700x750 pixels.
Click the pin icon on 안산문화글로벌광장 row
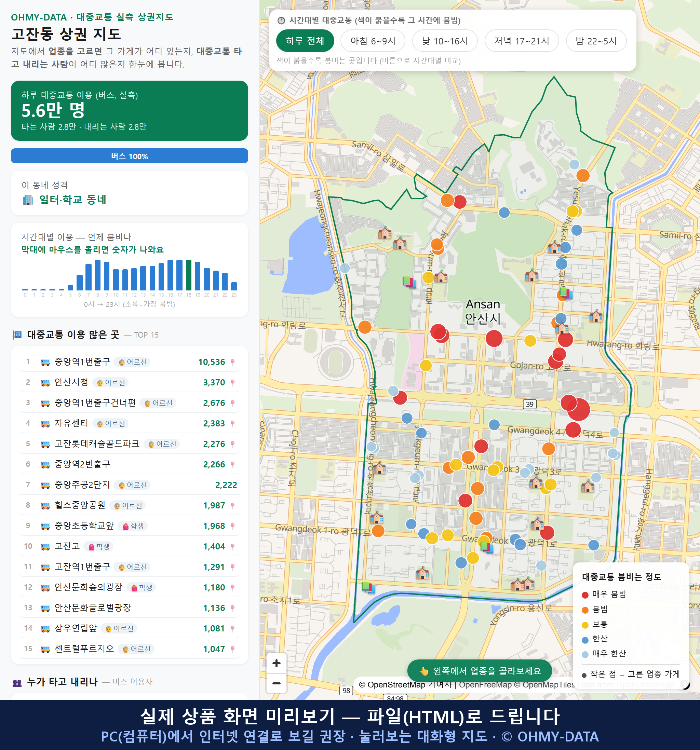(232, 608)
